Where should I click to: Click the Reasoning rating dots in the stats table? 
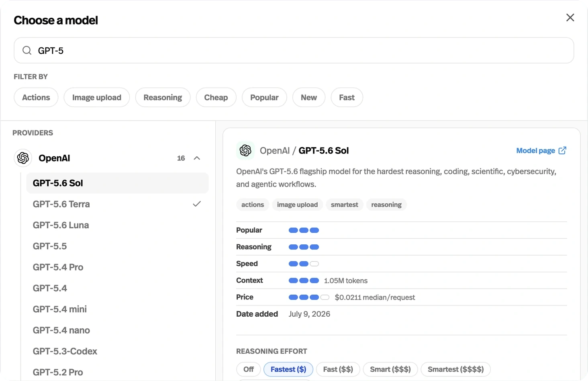point(304,247)
